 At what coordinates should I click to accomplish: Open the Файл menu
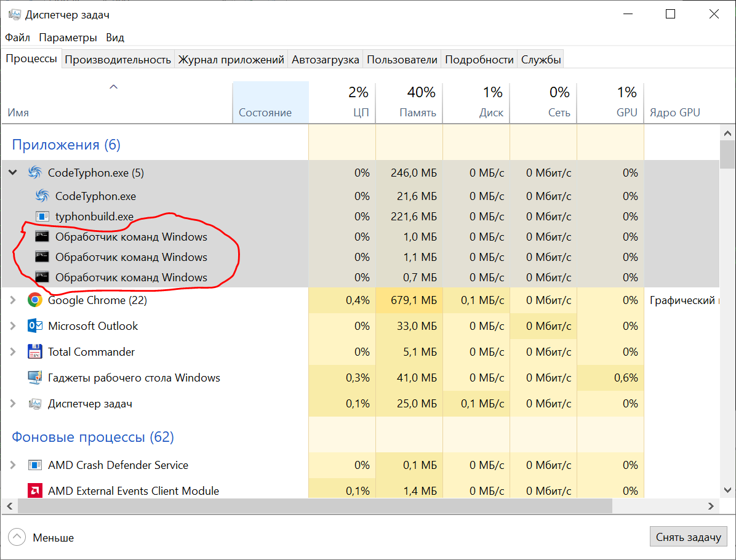[x=17, y=38]
